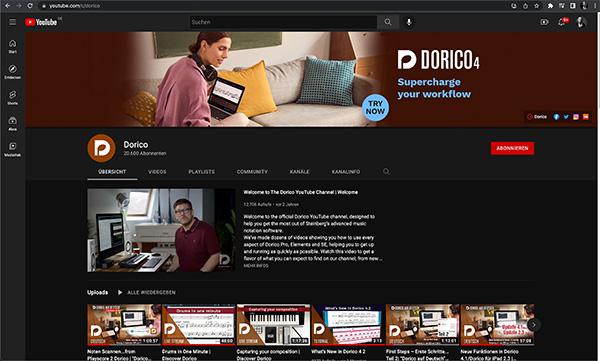600x361 pixels.
Task: Click the TRY NOW banner badge
Action: click(x=375, y=108)
